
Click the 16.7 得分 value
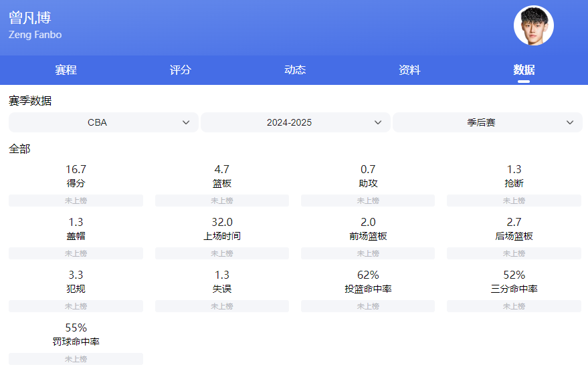pyautogui.click(x=76, y=169)
